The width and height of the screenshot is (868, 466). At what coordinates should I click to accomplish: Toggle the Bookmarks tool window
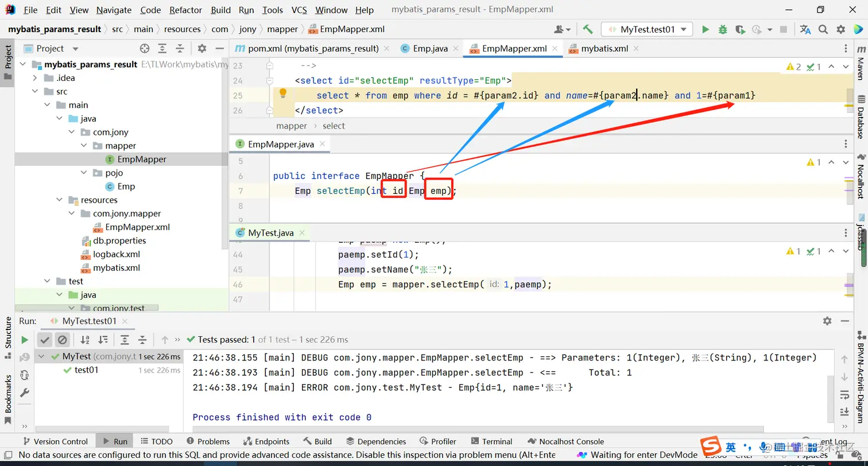click(8, 399)
